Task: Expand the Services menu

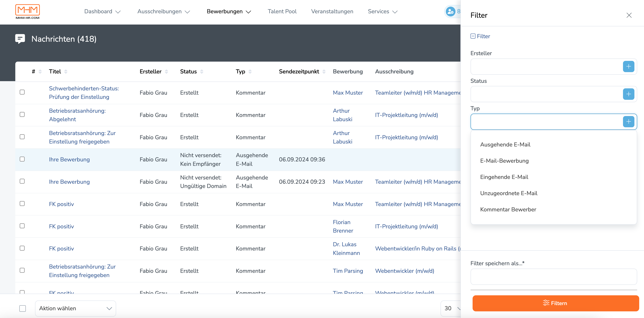Action: tap(382, 11)
